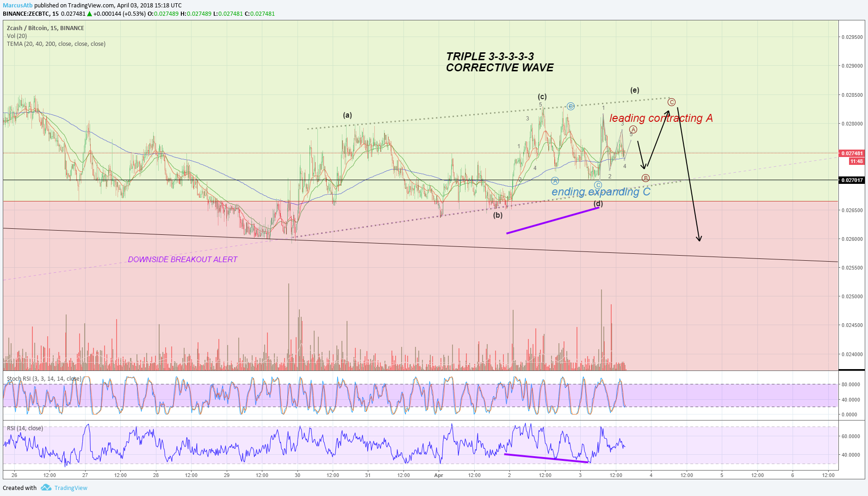
Task: Select the 'leading contracting A' red label
Action: (661, 118)
